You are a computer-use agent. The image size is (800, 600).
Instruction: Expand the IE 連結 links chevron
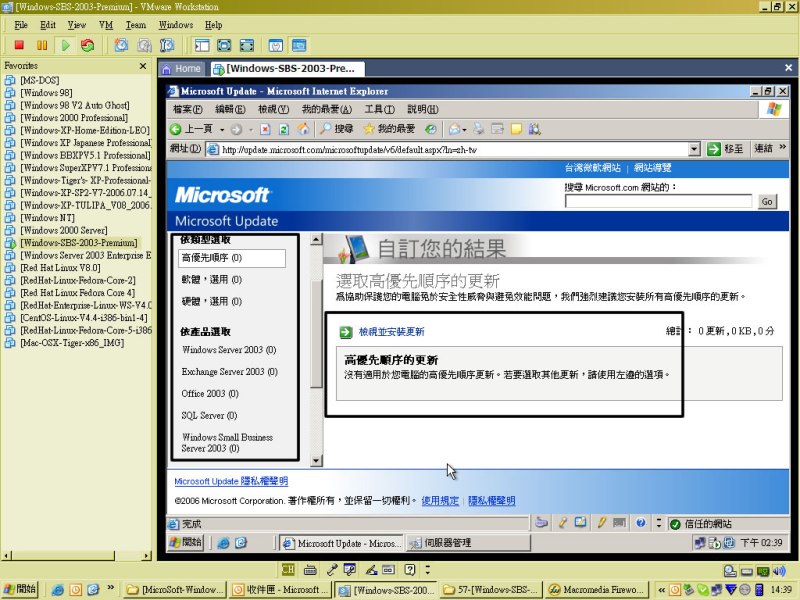(x=783, y=147)
